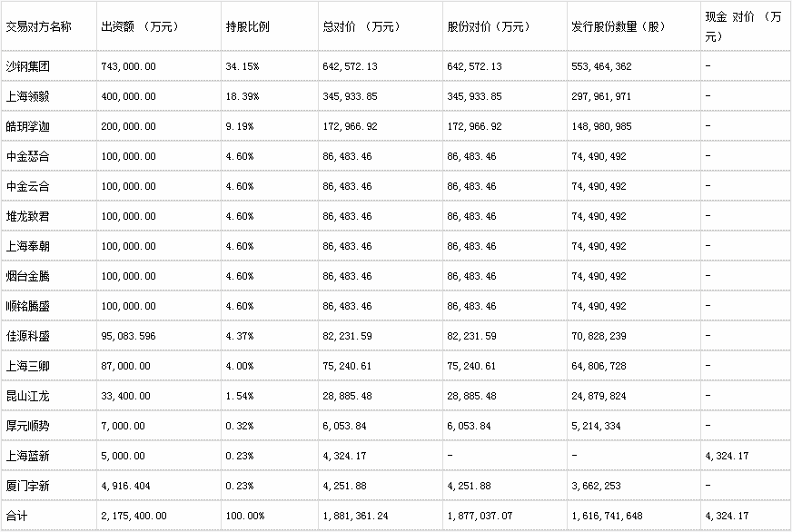The height and width of the screenshot is (532, 792).
Task: Click the 堆龙致君 name cell
Action: pyautogui.click(x=48, y=216)
